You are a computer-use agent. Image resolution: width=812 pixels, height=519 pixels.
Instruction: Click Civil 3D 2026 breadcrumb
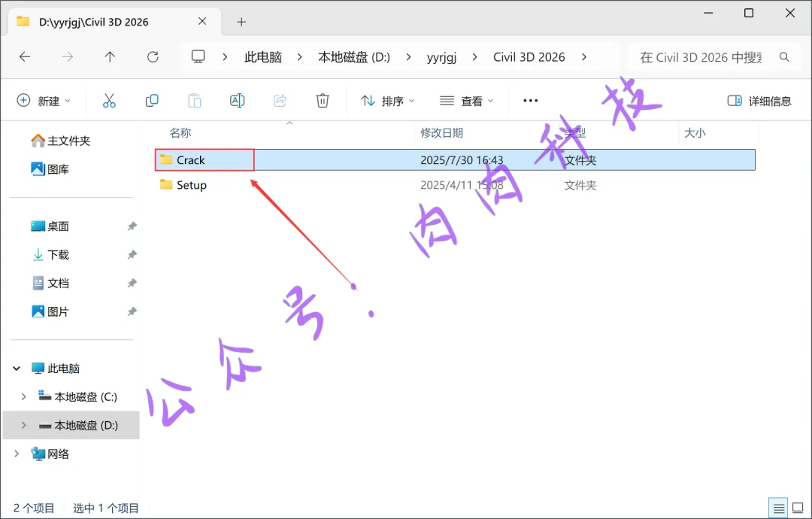[x=529, y=57]
